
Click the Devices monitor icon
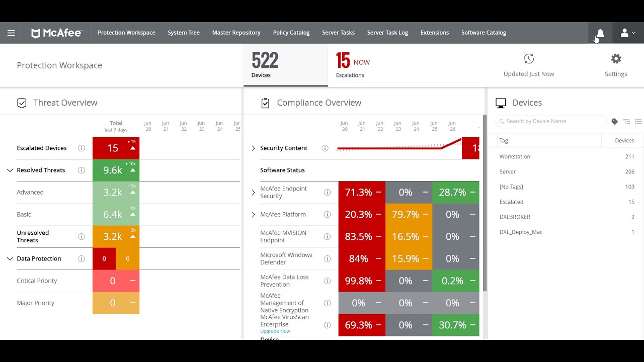coord(501,103)
